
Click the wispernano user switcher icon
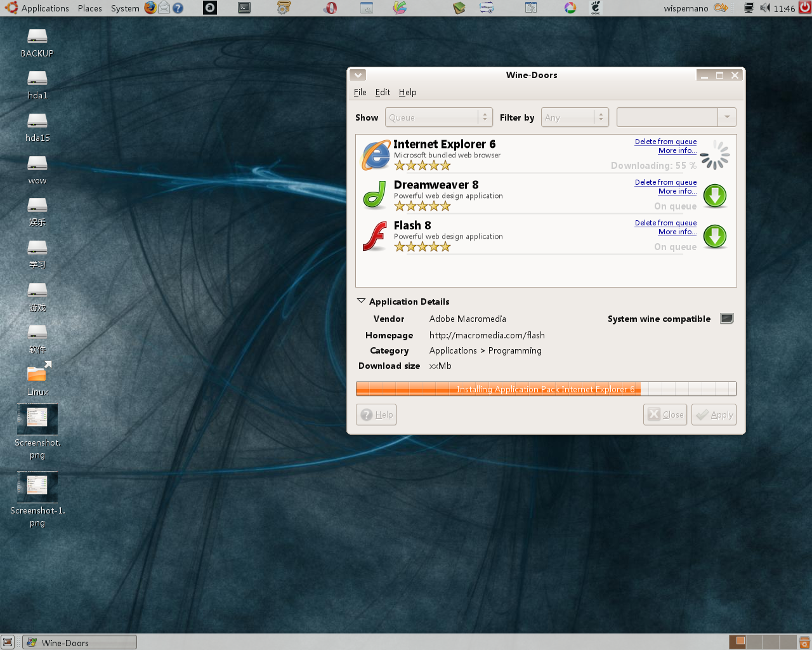coord(721,8)
